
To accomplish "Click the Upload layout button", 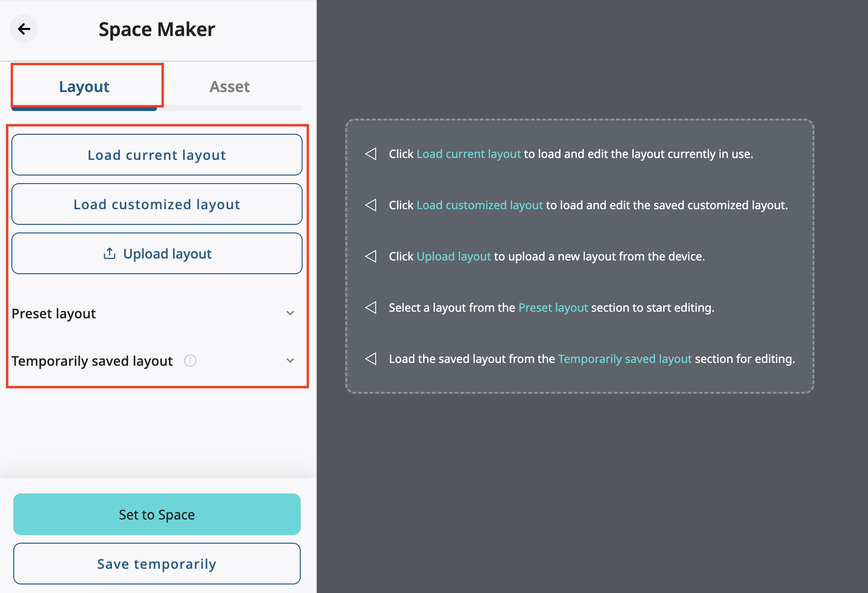I will coord(157,253).
